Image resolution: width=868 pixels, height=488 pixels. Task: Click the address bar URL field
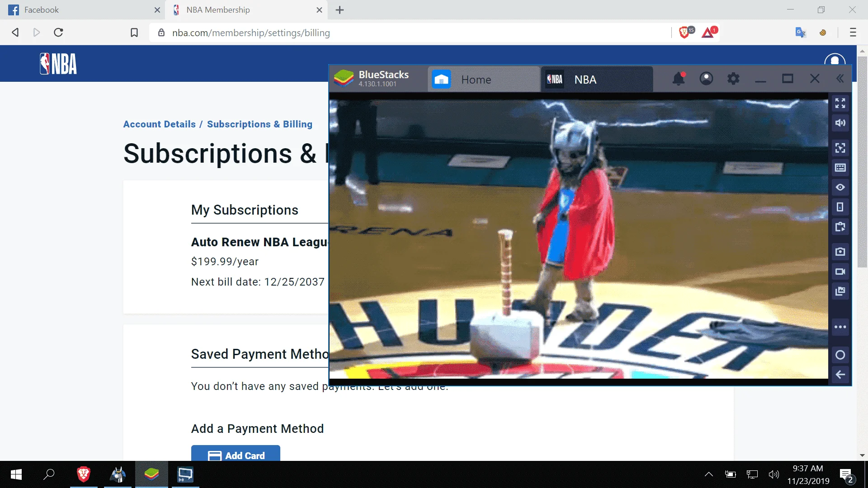409,33
